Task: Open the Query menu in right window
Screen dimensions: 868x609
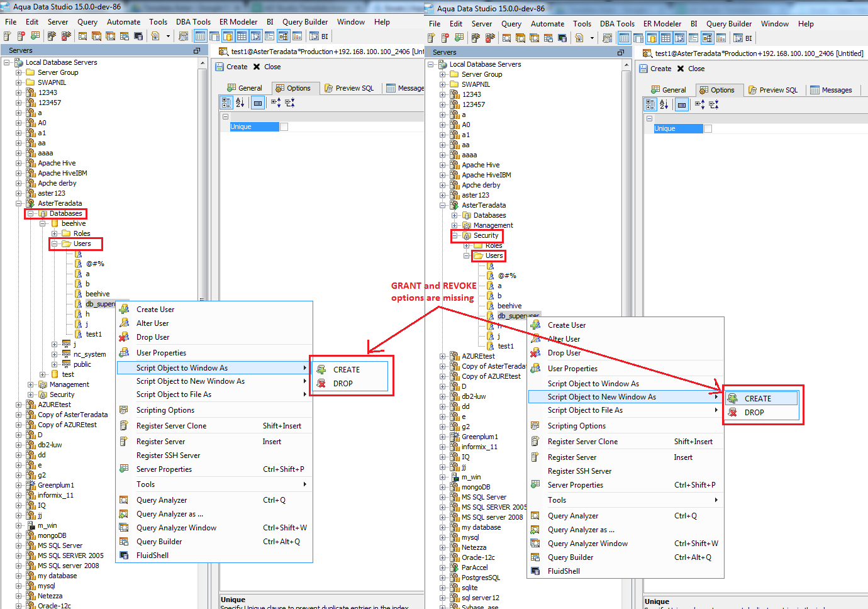Action: tap(511, 23)
